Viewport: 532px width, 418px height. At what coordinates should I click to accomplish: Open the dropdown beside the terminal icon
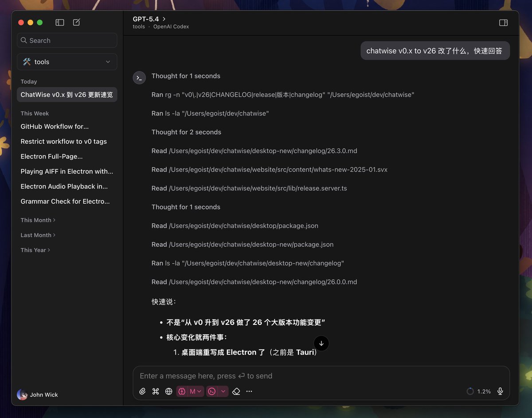(223, 391)
